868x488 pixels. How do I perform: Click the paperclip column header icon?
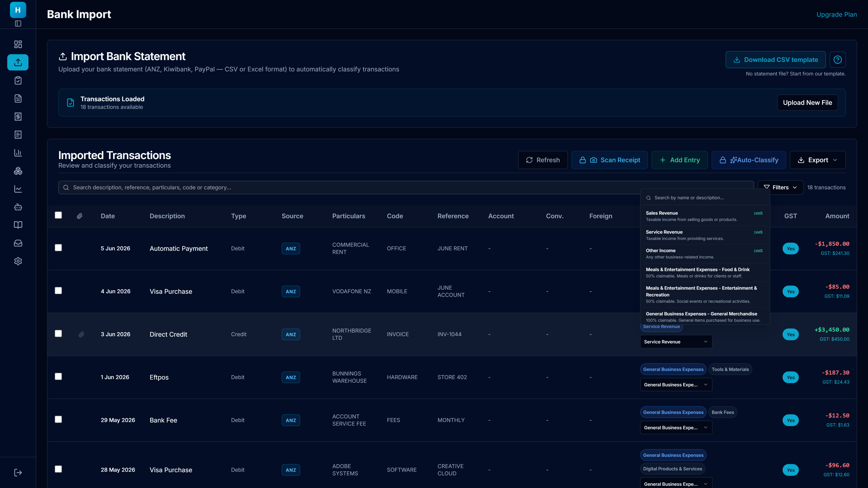pyautogui.click(x=80, y=216)
